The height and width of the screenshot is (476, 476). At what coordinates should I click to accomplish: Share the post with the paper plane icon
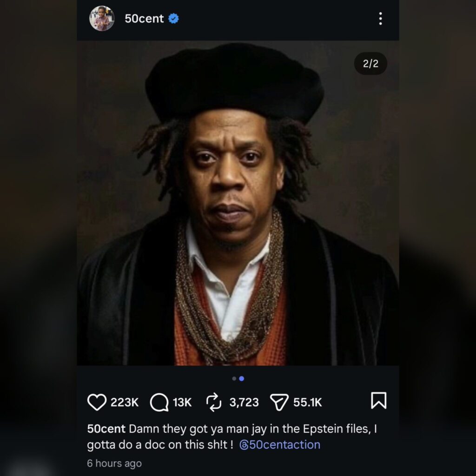coord(279,402)
